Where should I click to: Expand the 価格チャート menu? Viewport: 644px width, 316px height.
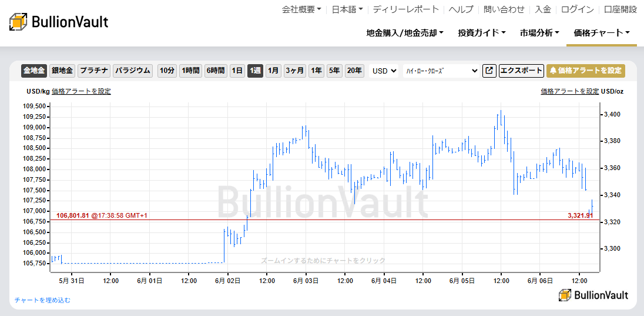(602, 33)
